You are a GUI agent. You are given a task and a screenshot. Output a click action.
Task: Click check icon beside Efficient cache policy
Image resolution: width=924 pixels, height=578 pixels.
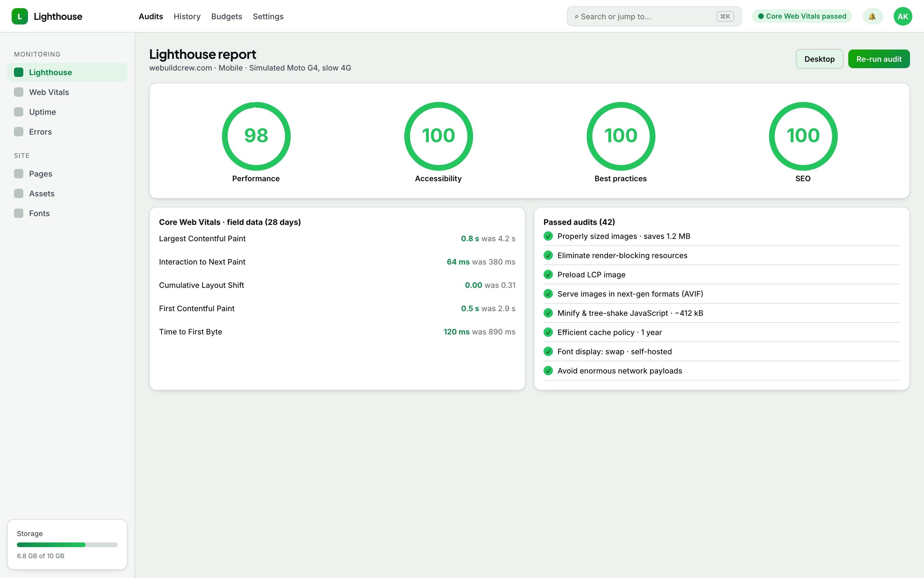click(x=548, y=332)
